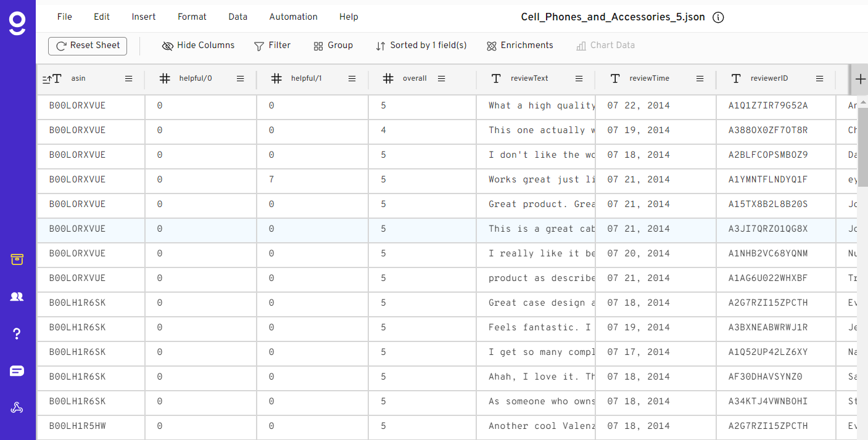
Task: Click the webhook icon in sidebar
Action: [17, 408]
